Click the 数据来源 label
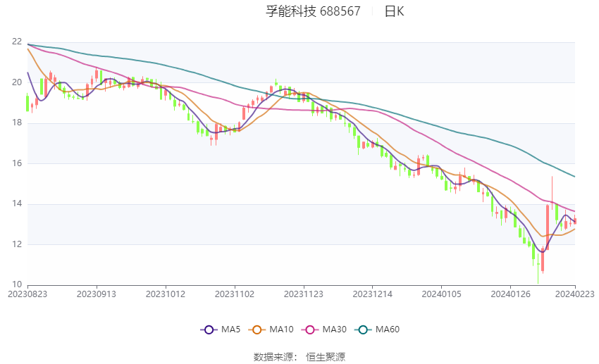Screen dimensions: 599x364 [273, 357]
